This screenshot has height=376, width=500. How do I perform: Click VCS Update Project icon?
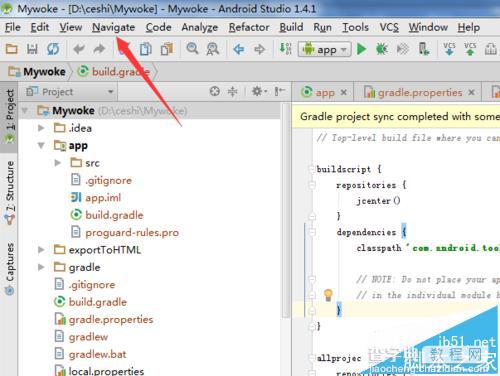tap(449, 49)
